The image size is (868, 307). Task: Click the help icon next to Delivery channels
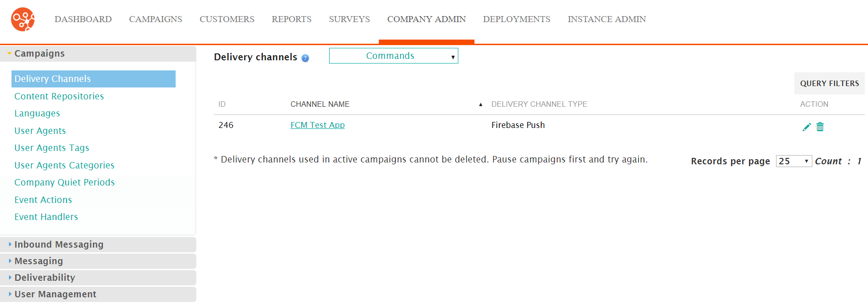tap(305, 58)
